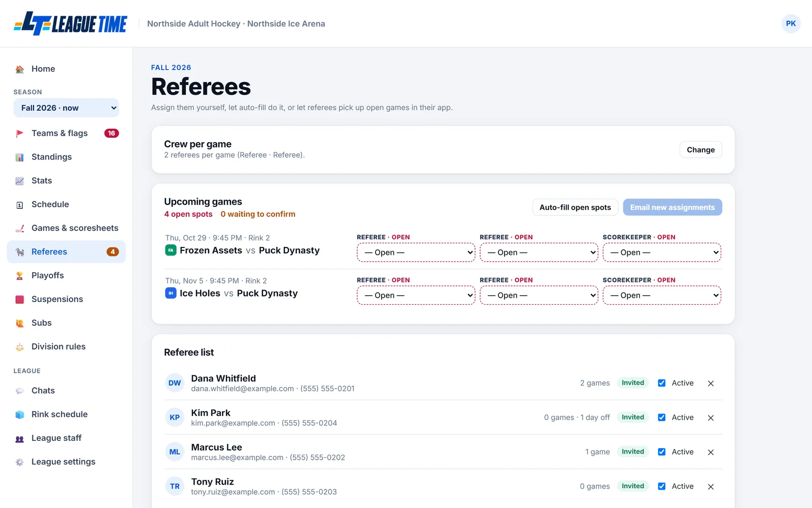Click the Division rules scales icon

[20, 347]
